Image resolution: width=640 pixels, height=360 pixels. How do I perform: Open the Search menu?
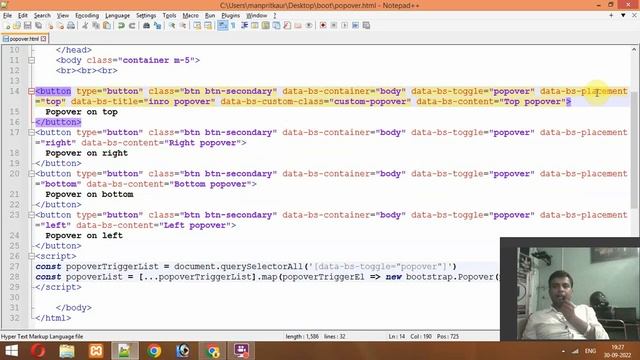click(x=42, y=16)
